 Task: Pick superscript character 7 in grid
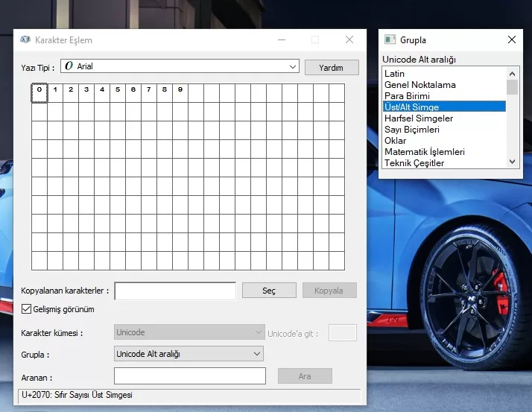(x=149, y=92)
